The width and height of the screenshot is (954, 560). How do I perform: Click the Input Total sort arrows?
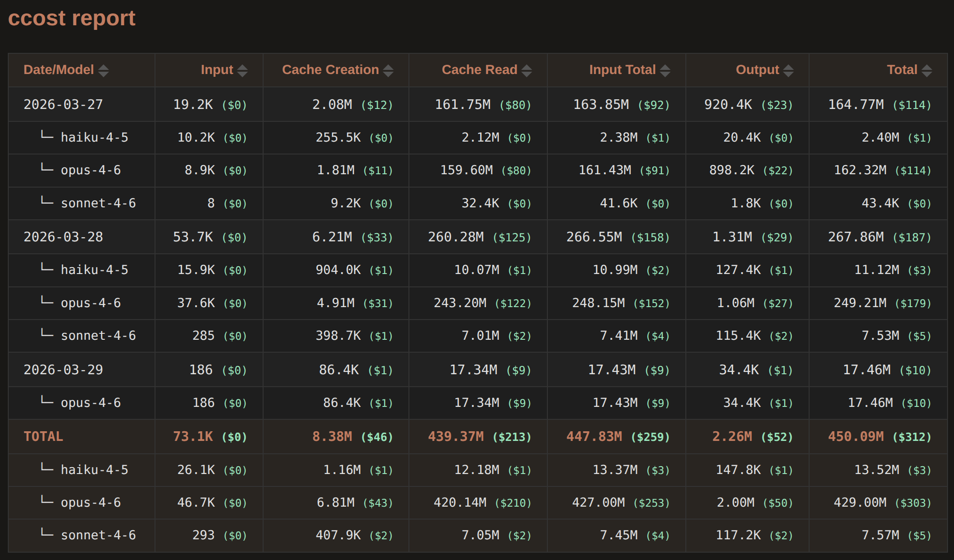pos(665,70)
